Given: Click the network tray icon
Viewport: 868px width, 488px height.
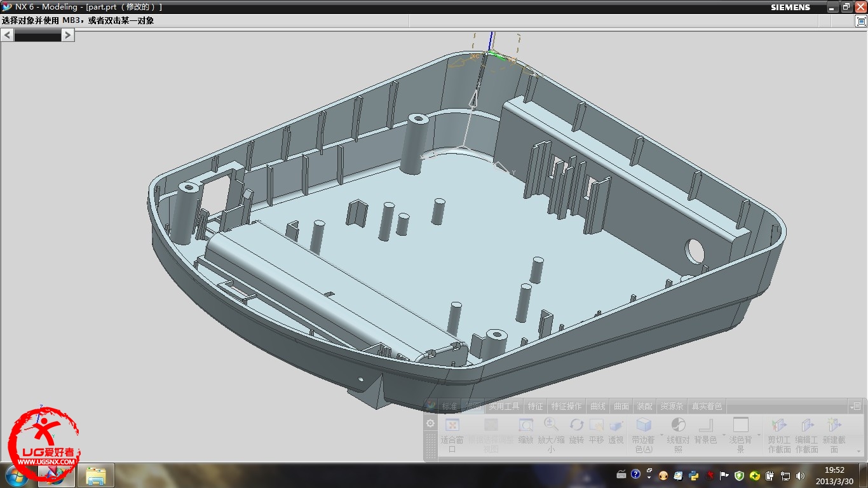Looking at the screenshot, I should 785,475.
